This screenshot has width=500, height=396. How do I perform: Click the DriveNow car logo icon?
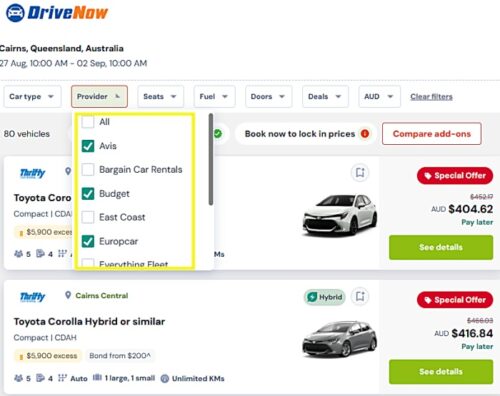tap(15, 13)
